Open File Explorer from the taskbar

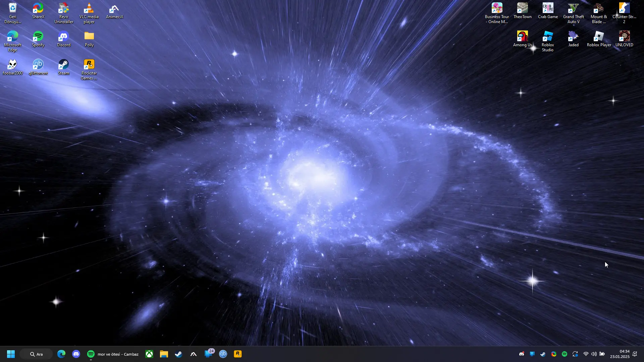pos(164,354)
